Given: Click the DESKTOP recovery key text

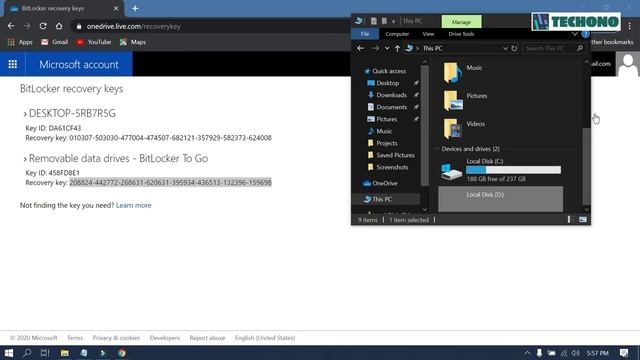Looking at the screenshot, I should [171, 138].
